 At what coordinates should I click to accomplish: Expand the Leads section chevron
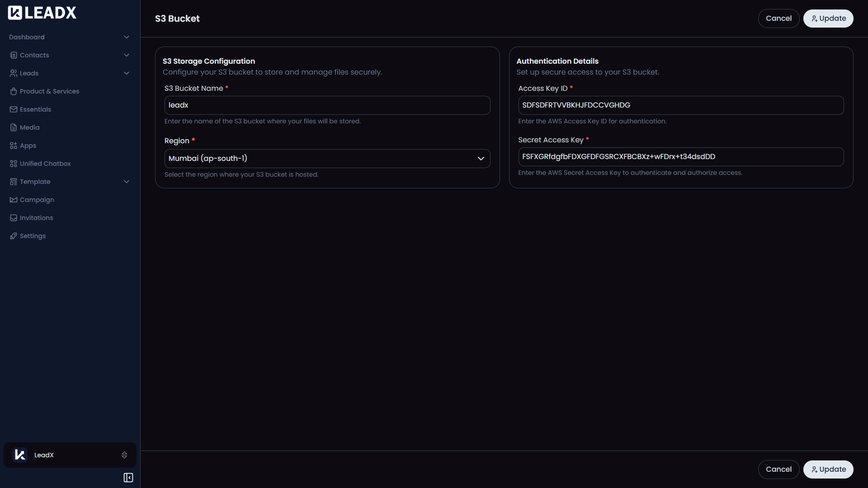127,73
